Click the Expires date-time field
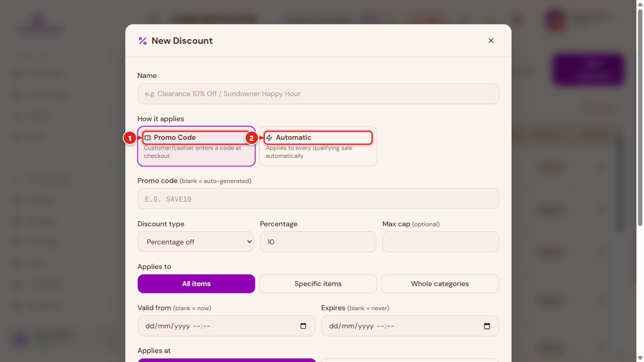This screenshot has width=644, height=362. point(410,326)
